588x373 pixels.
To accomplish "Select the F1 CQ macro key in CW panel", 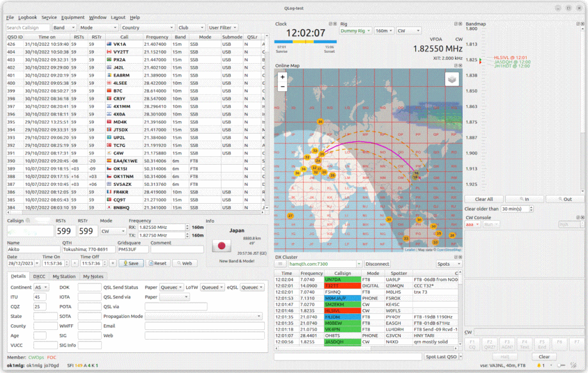I will click(471, 344).
